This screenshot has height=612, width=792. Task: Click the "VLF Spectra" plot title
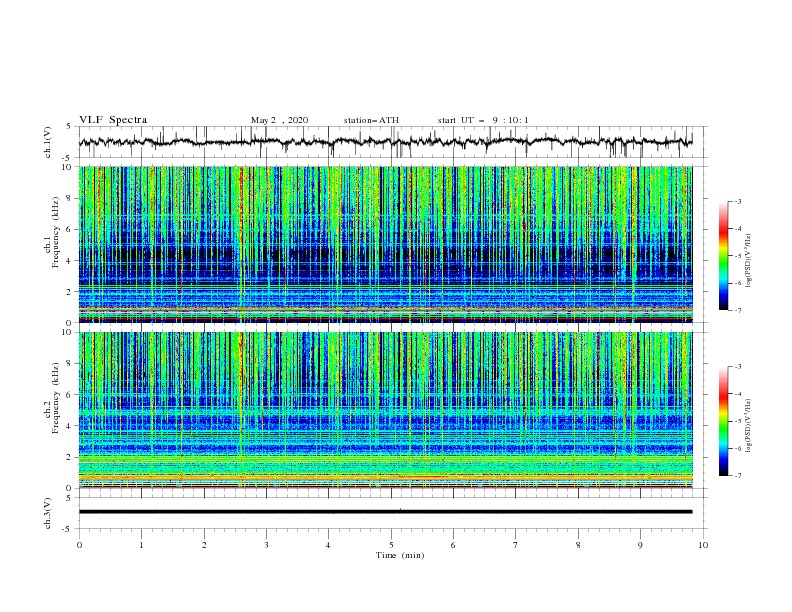point(113,120)
